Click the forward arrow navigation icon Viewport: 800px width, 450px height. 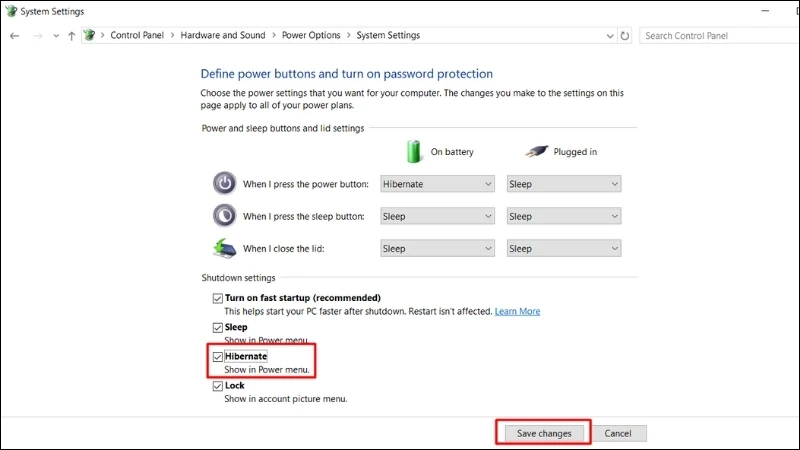tap(37, 36)
